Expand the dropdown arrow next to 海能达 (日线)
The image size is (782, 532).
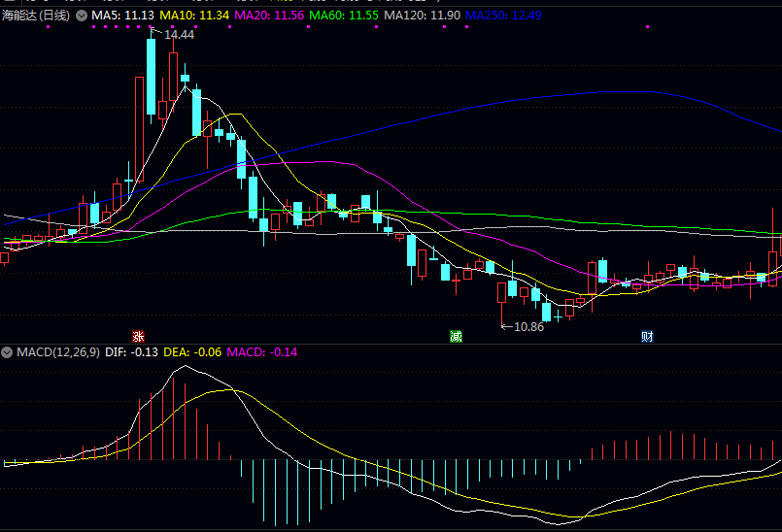[81, 16]
